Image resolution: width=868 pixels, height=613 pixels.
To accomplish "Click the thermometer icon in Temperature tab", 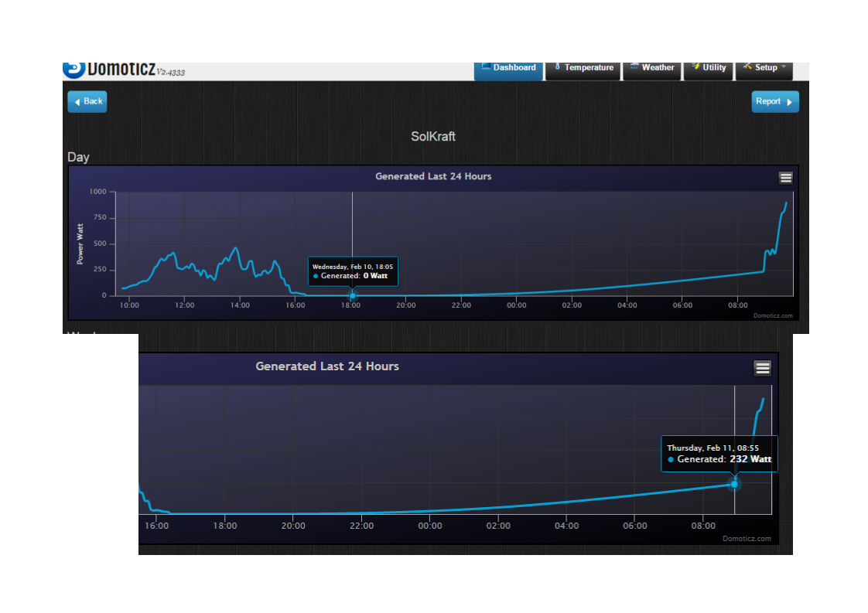I will coord(558,66).
